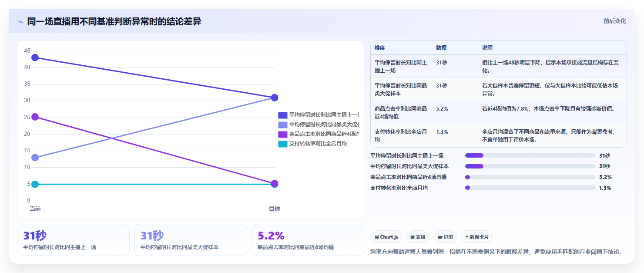Click the 1.3% value beside progress bar
The height and width of the screenshot is (273, 644).
pos(605,188)
